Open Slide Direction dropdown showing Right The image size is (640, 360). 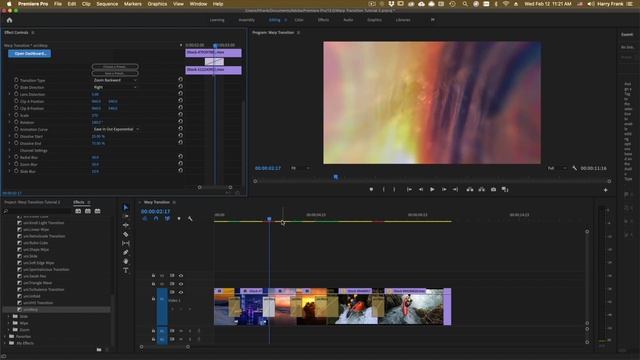pyautogui.click(x=115, y=87)
